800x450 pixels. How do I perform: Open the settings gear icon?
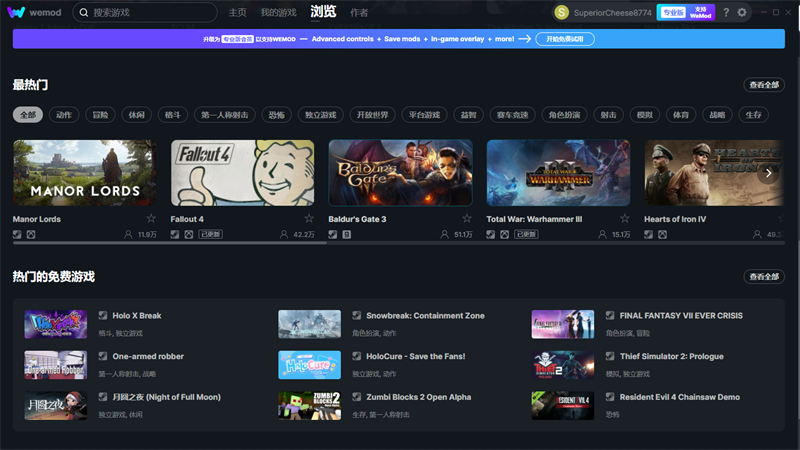point(742,12)
